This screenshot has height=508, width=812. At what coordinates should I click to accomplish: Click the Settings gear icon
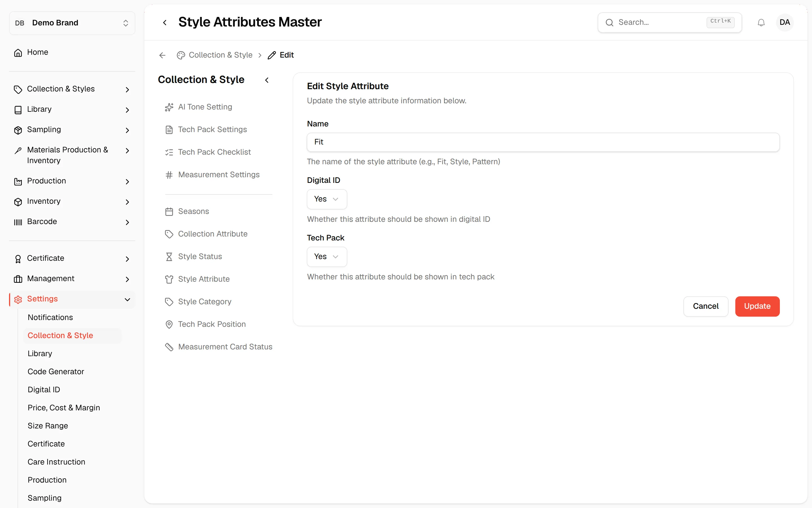(x=18, y=299)
